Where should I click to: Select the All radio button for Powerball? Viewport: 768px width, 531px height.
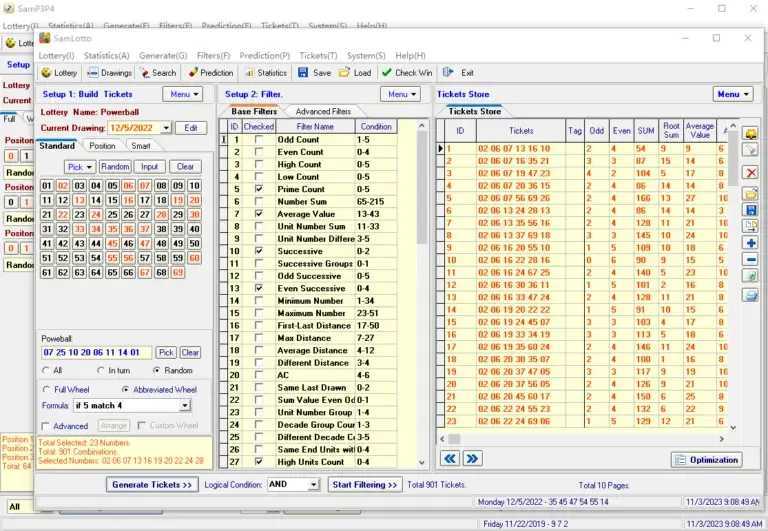[46, 370]
